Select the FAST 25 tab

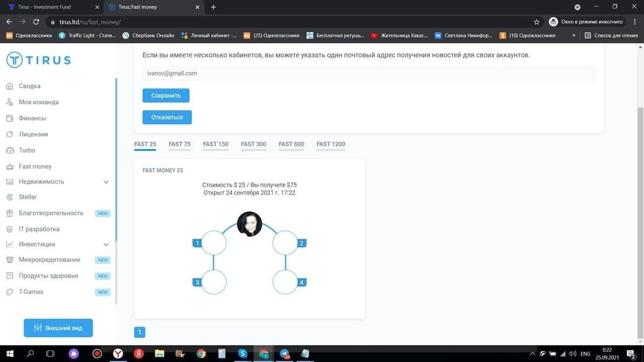coord(145,144)
